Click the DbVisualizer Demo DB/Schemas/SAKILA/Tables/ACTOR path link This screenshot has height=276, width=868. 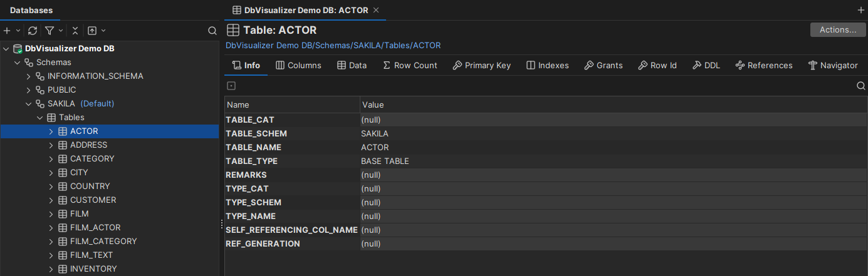333,46
